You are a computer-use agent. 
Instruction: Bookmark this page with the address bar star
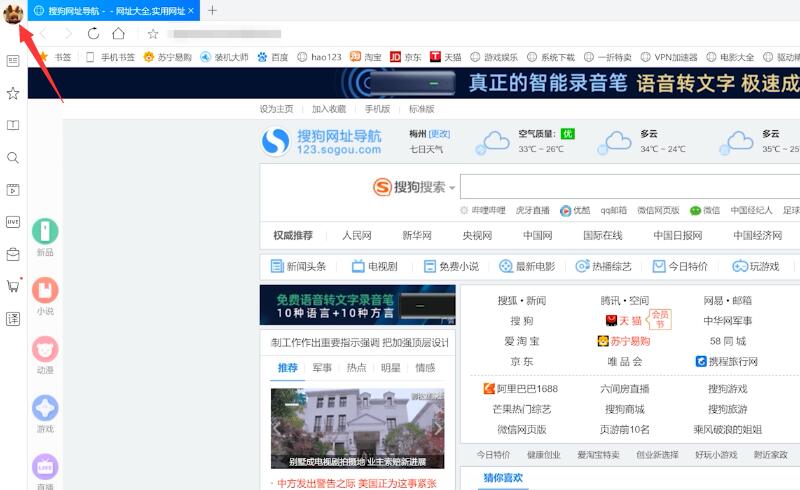click(x=153, y=34)
